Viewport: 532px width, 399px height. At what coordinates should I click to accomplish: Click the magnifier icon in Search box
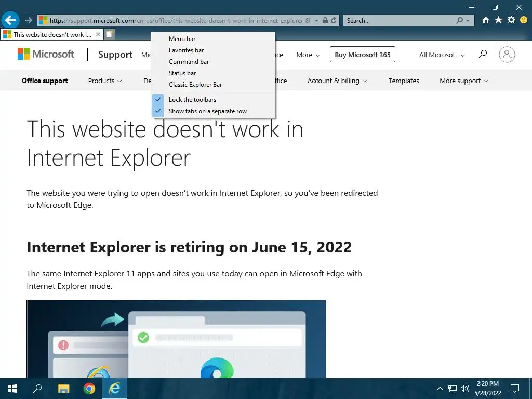pyautogui.click(x=460, y=20)
